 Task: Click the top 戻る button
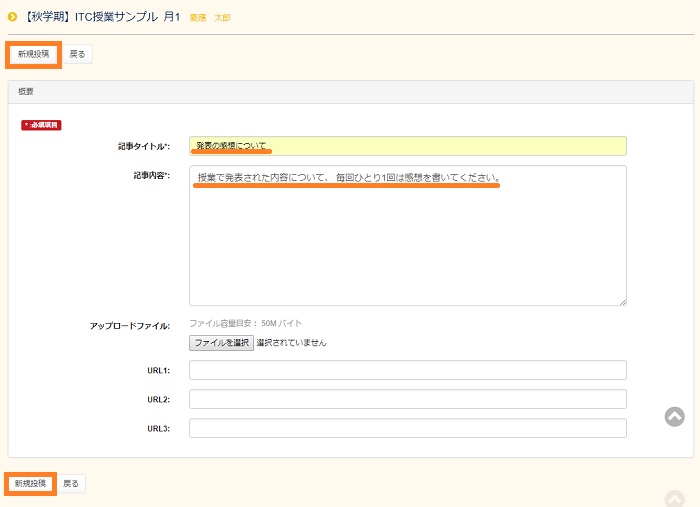(x=77, y=54)
